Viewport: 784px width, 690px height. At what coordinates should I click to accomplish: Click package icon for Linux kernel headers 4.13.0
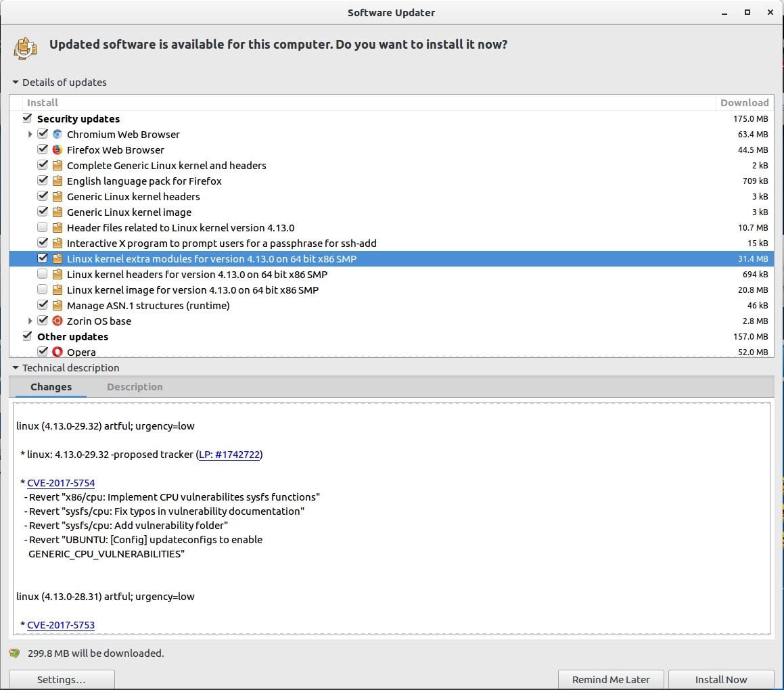coord(57,275)
